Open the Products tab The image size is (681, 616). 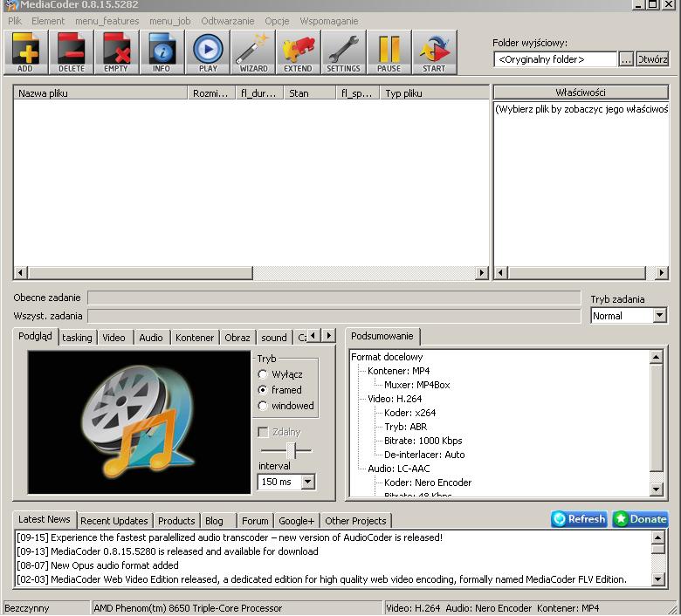tap(176, 520)
